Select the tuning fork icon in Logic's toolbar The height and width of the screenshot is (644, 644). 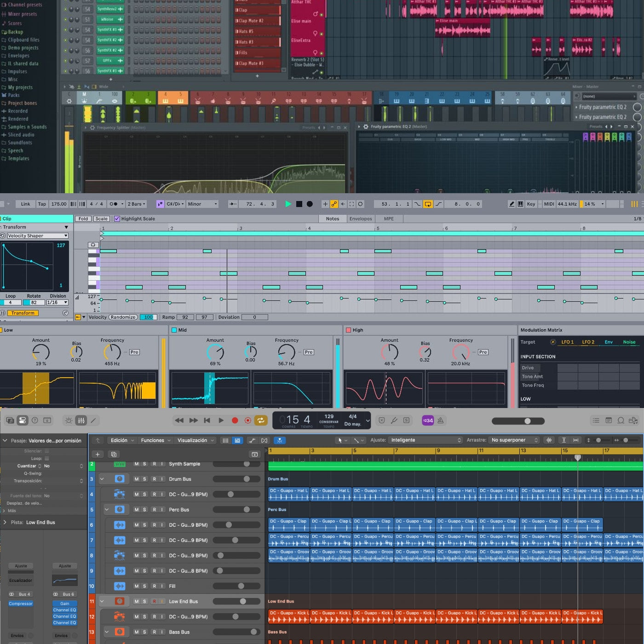coord(393,420)
